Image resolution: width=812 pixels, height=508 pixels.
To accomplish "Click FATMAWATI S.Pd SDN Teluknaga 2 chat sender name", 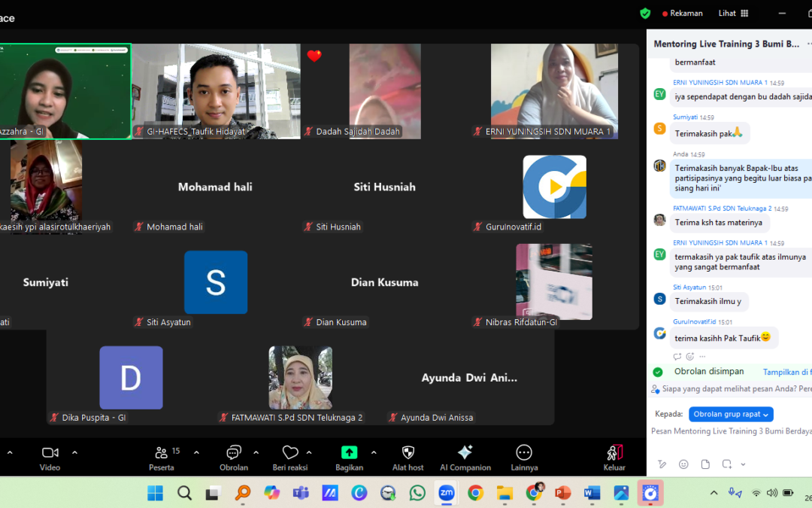I will coord(722,208).
